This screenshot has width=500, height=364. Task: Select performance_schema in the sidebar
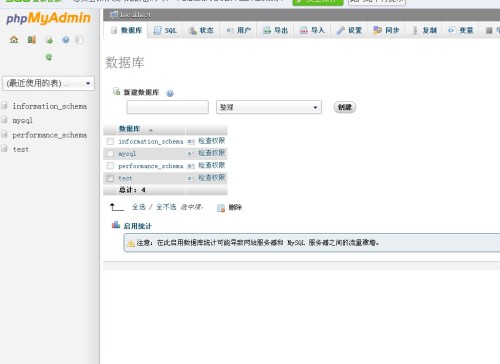click(50, 135)
